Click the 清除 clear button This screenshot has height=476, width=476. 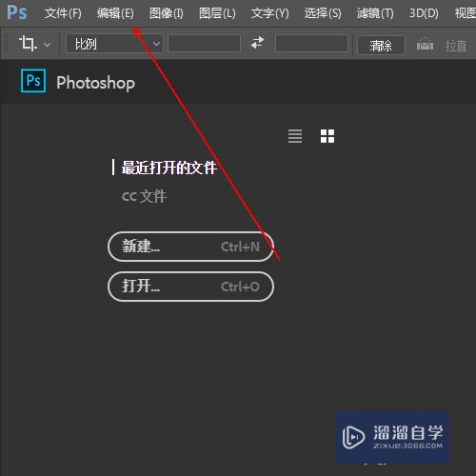tap(381, 46)
